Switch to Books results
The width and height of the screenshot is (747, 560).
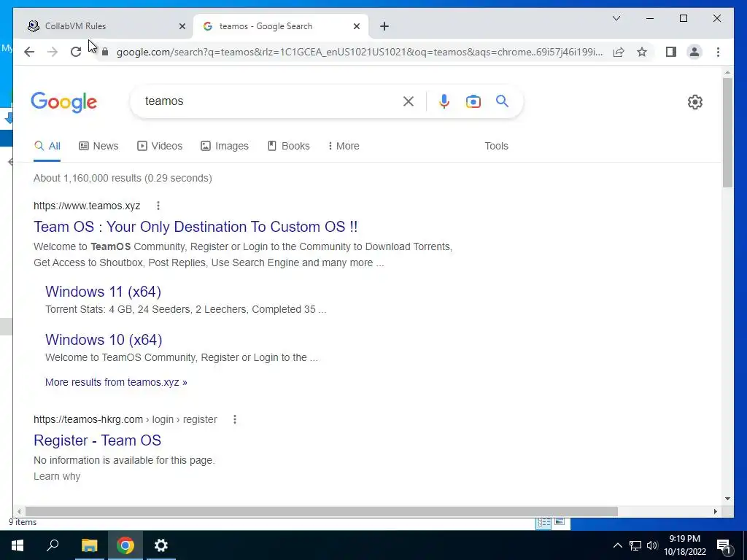click(x=289, y=146)
